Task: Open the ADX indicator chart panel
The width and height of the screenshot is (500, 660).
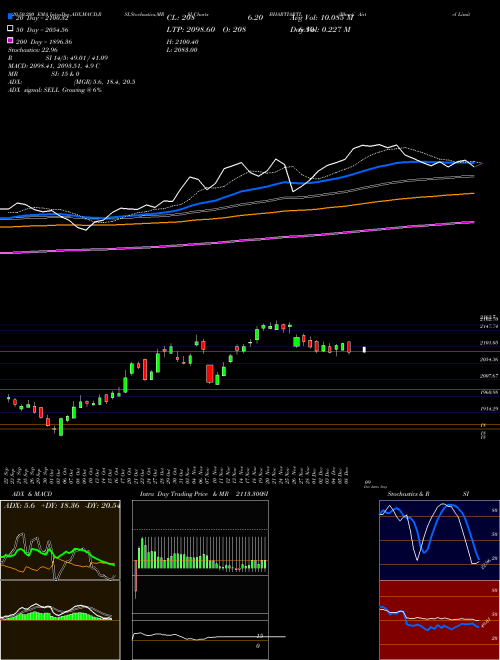Action: point(60,540)
